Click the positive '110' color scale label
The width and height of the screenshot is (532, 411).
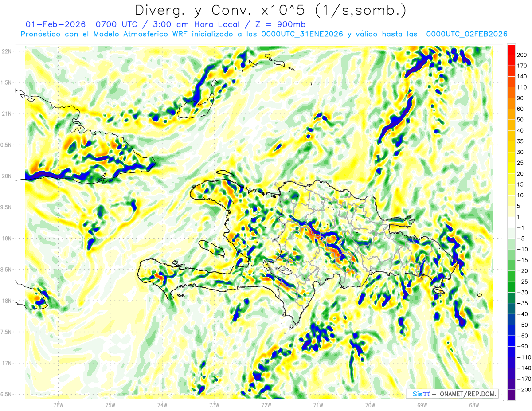(x=523, y=87)
